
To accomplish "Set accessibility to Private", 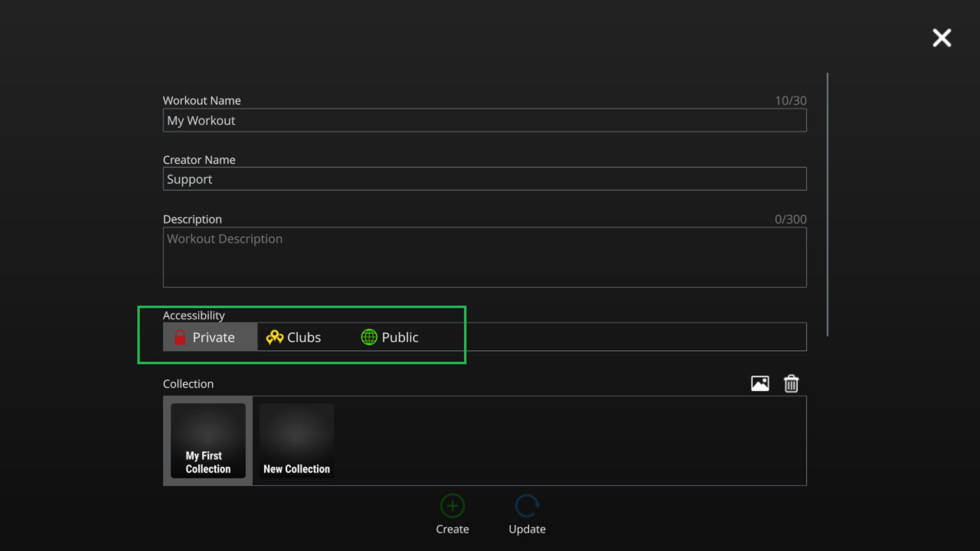I will tap(210, 337).
